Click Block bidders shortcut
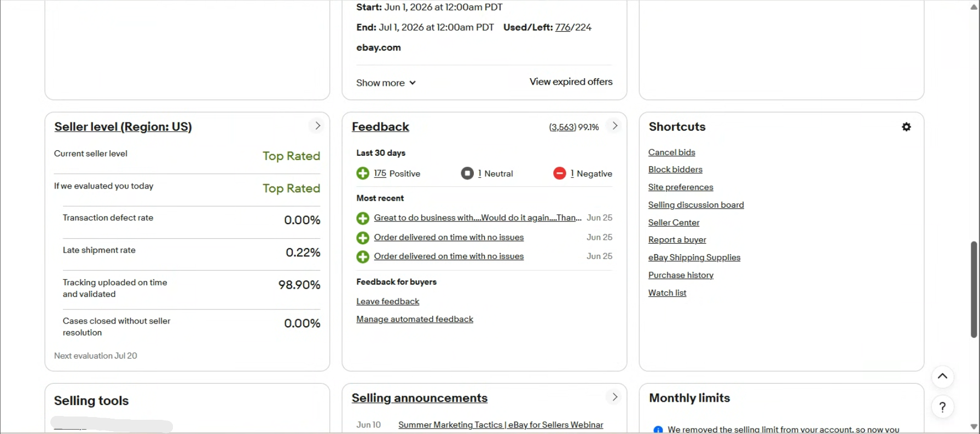Image resolution: width=980 pixels, height=434 pixels. click(675, 169)
